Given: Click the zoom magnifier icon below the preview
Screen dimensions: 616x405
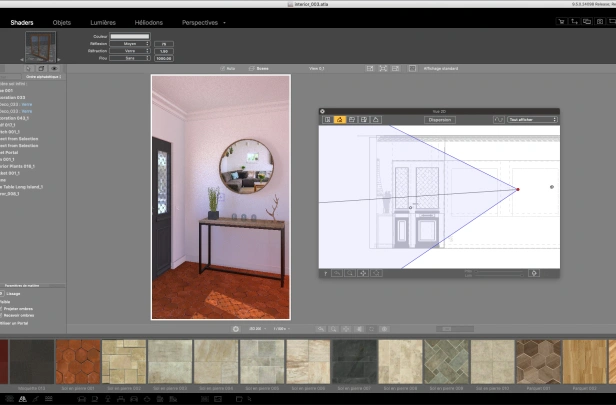Looking at the screenshot, I should click(x=333, y=329).
